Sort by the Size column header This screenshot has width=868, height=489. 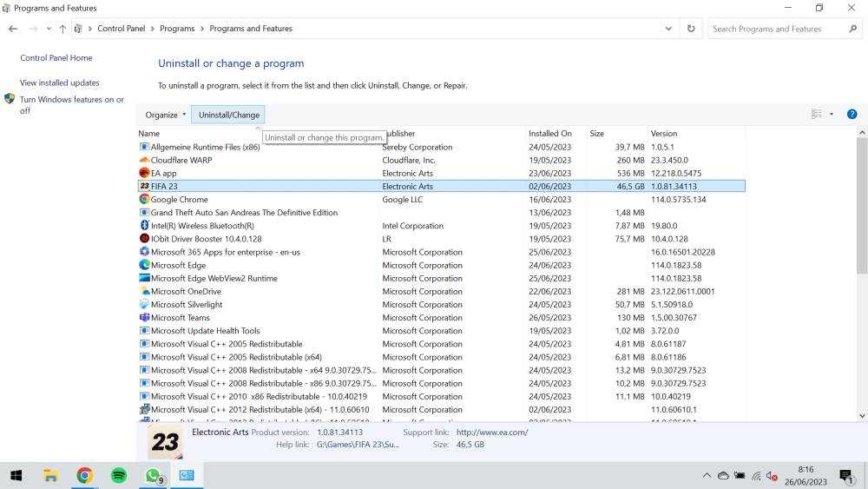(x=597, y=134)
